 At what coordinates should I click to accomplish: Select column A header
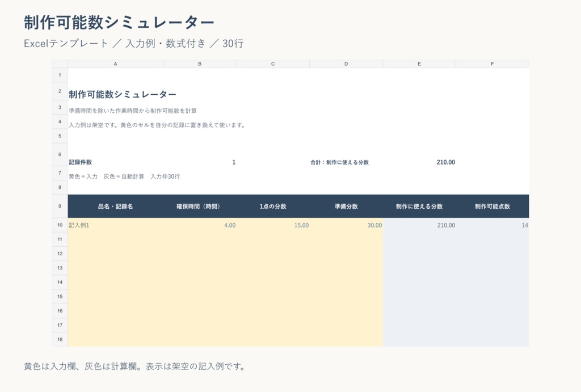[x=115, y=64]
